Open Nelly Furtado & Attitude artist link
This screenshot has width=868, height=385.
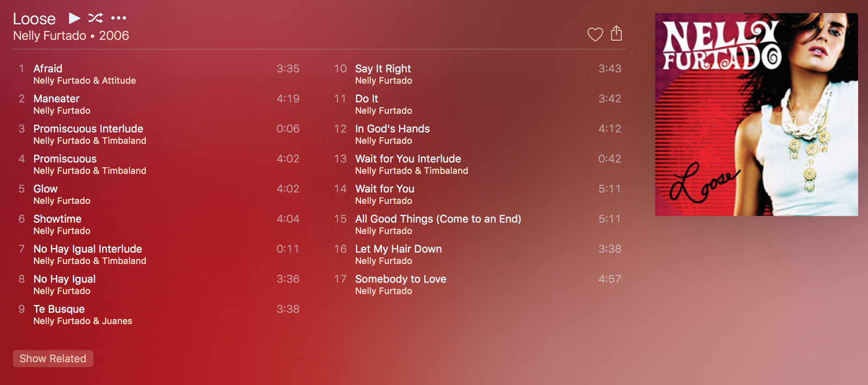[85, 81]
